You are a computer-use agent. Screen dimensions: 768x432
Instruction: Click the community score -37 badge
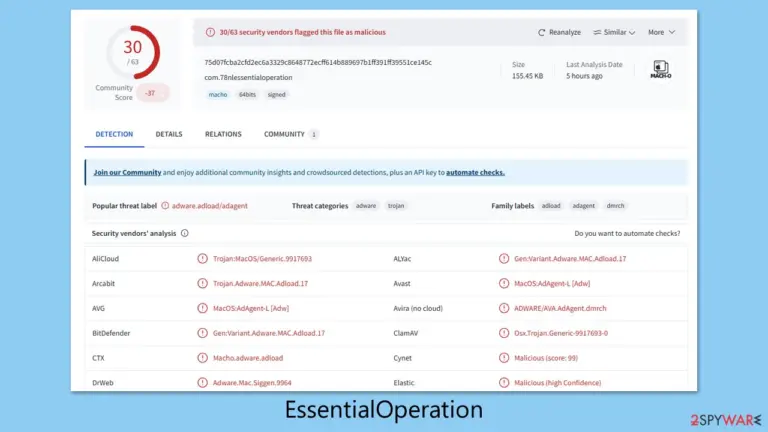(x=152, y=93)
